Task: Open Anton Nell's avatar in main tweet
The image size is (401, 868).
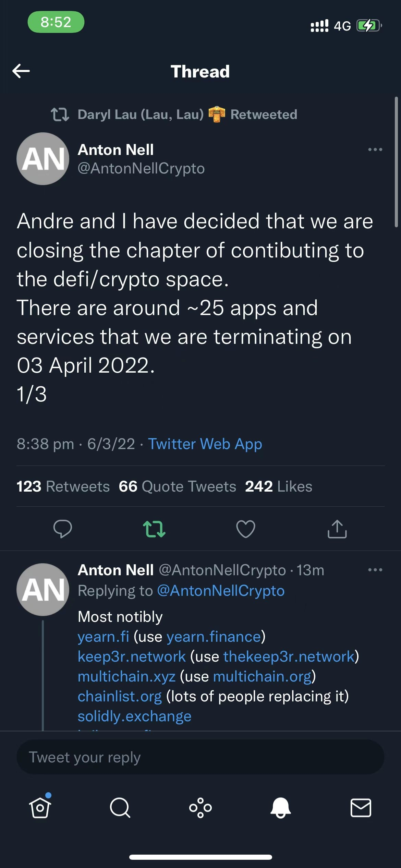Action: tap(43, 159)
